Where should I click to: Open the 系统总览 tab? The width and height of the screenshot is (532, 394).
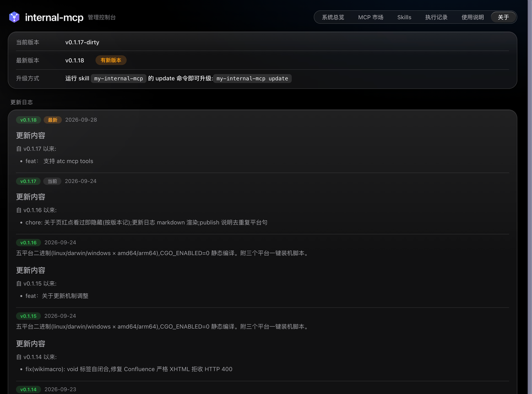333,17
